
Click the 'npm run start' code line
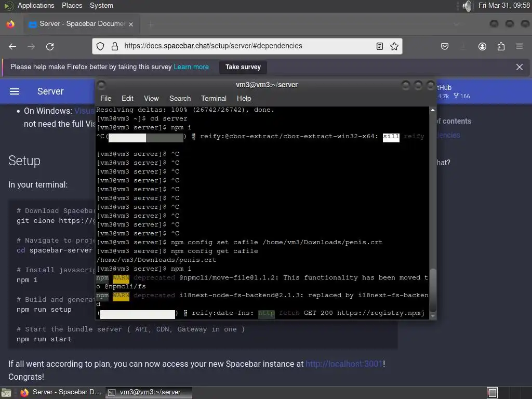[x=44, y=339]
